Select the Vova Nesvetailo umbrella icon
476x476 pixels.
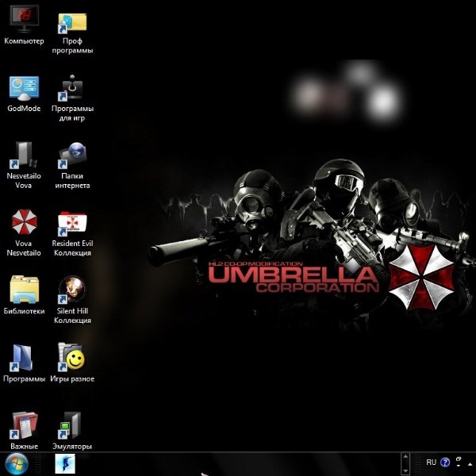(x=24, y=232)
